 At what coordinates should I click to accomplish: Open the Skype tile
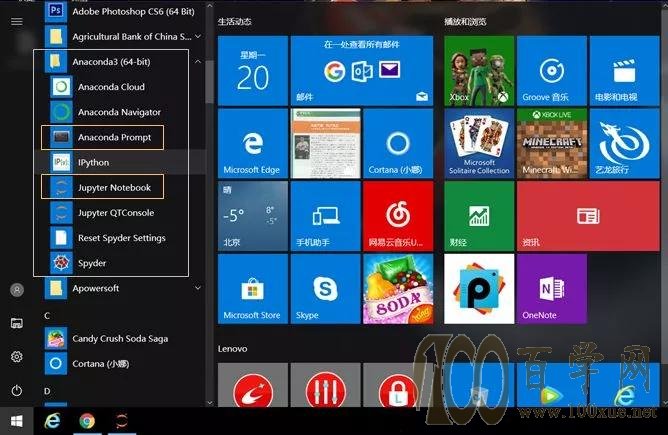(326, 289)
